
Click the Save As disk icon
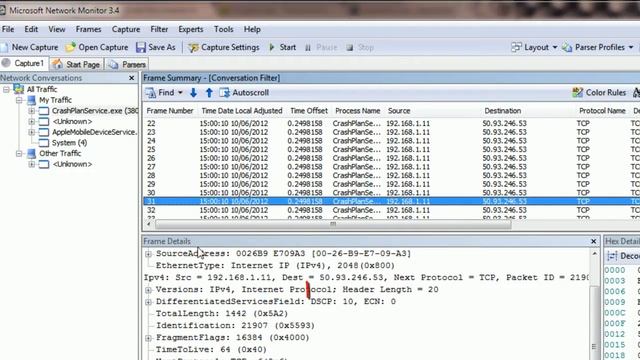(140, 47)
